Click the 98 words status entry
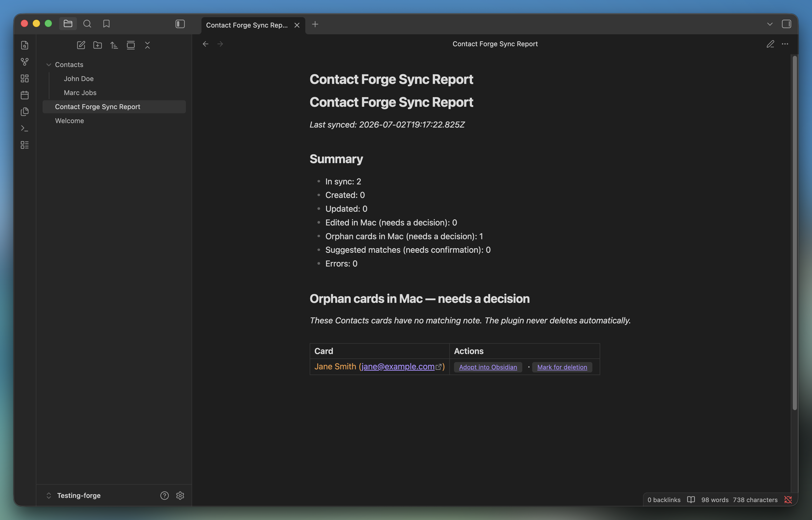The image size is (812, 520). (x=714, y=500)
